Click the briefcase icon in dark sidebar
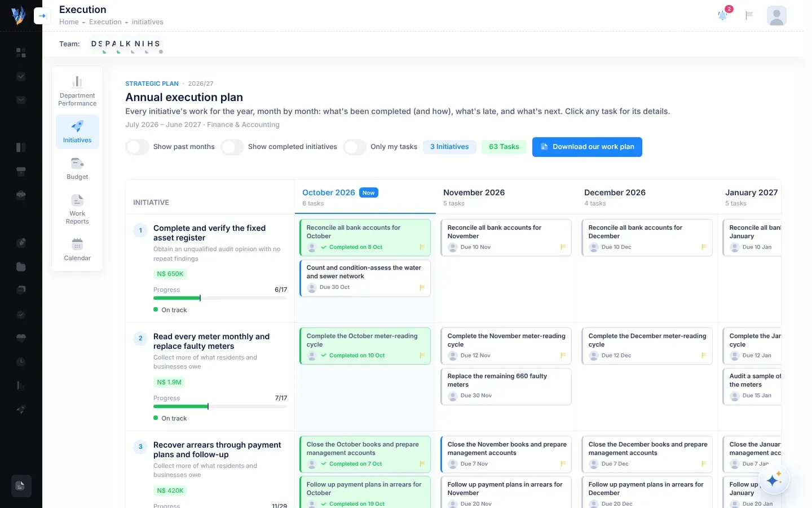This screenshot has height=508, width=812. click(21, 195)
